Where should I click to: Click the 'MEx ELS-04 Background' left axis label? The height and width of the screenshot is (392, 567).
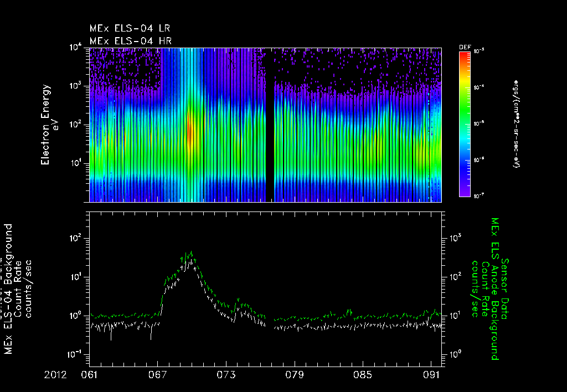click(8, 289)
